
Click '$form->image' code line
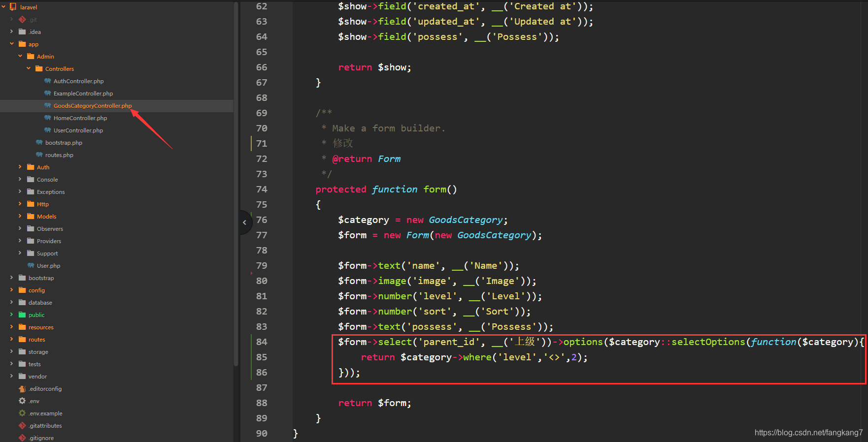click(437, 281)
